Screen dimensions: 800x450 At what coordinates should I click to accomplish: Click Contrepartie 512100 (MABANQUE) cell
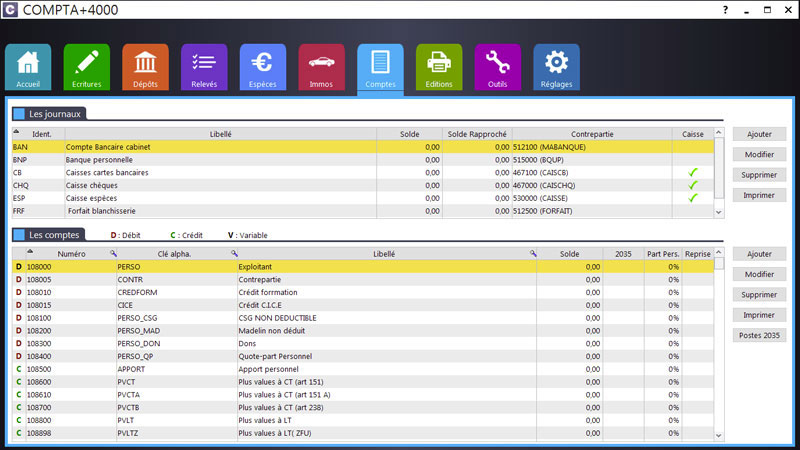click(x=592, y=147)
